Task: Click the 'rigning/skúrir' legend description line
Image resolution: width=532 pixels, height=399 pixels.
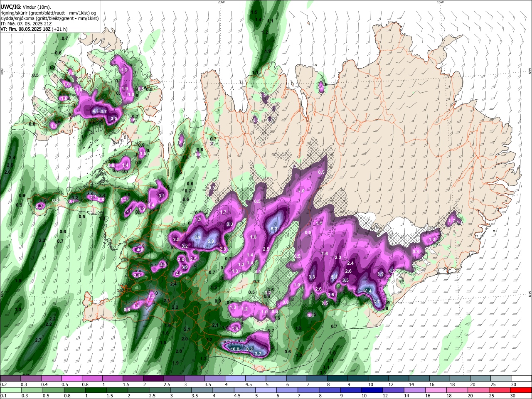Action: tap(48, 12)
